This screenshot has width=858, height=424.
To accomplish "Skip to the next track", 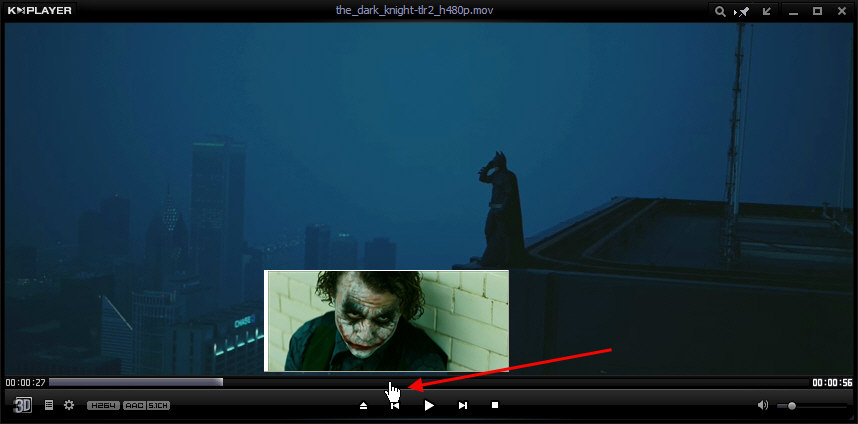I will 463,405.
